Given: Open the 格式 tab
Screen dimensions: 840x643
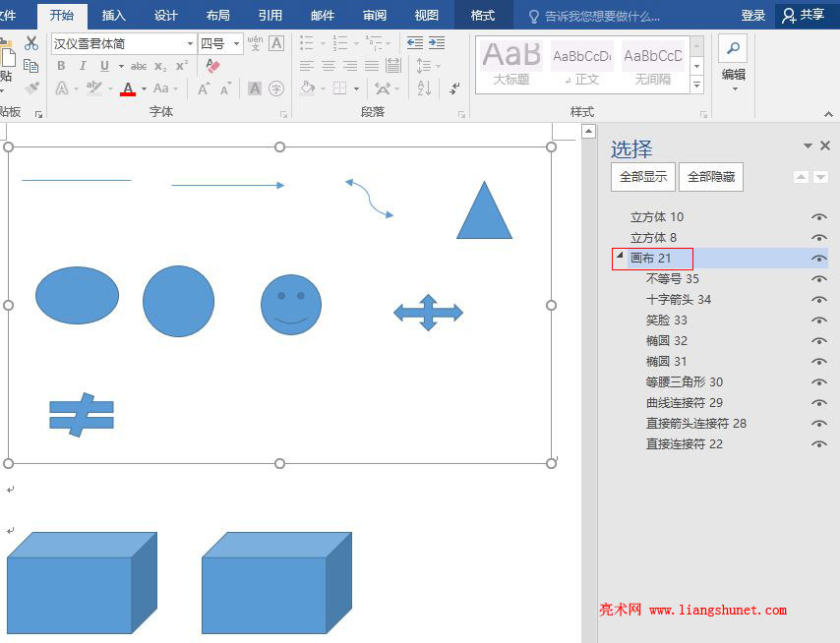Looking at the screenshot, I should [x=483, y=15].
